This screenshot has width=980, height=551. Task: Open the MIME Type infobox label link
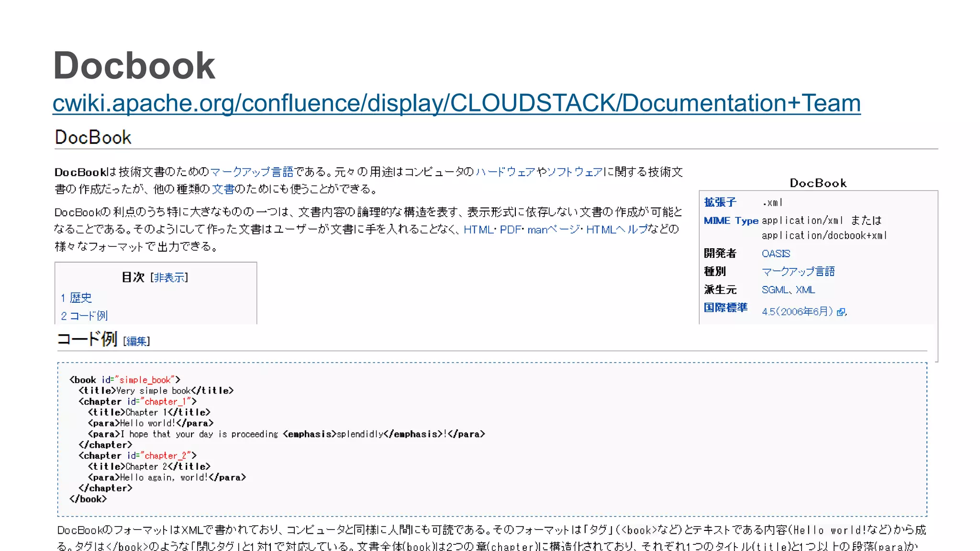click(x=731, y=220)
